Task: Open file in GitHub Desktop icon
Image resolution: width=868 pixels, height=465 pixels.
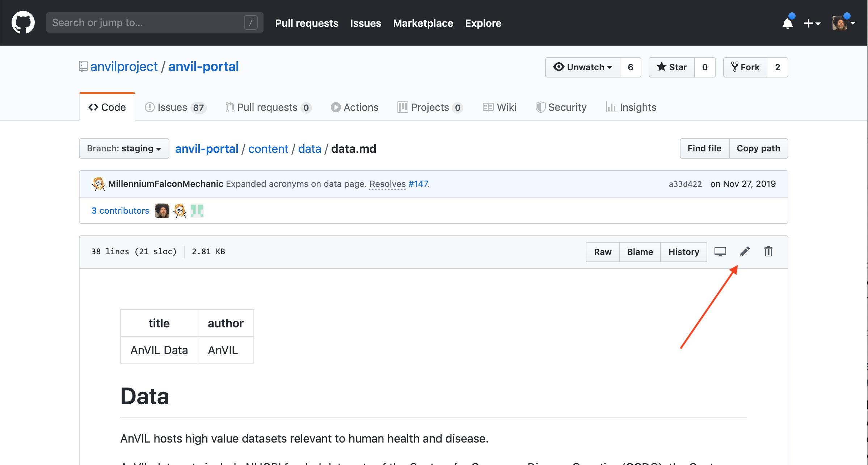Action: click(720, 252)
